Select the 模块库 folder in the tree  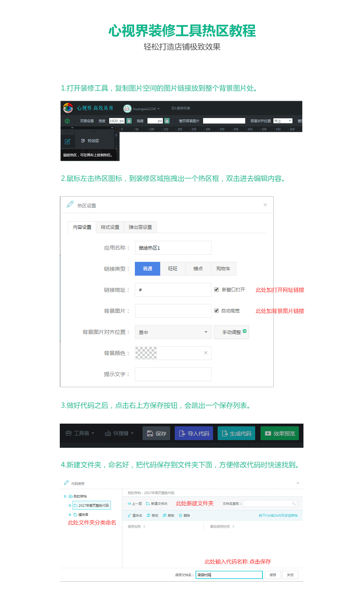[x=81, y=514]
